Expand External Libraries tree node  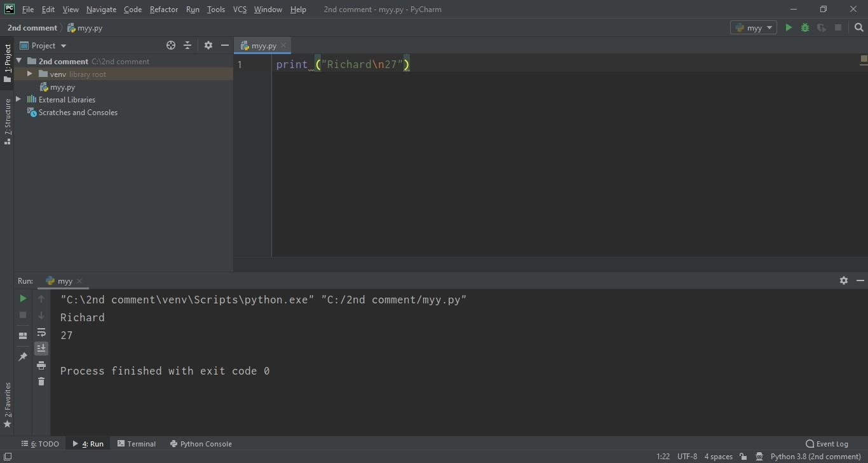18,100
